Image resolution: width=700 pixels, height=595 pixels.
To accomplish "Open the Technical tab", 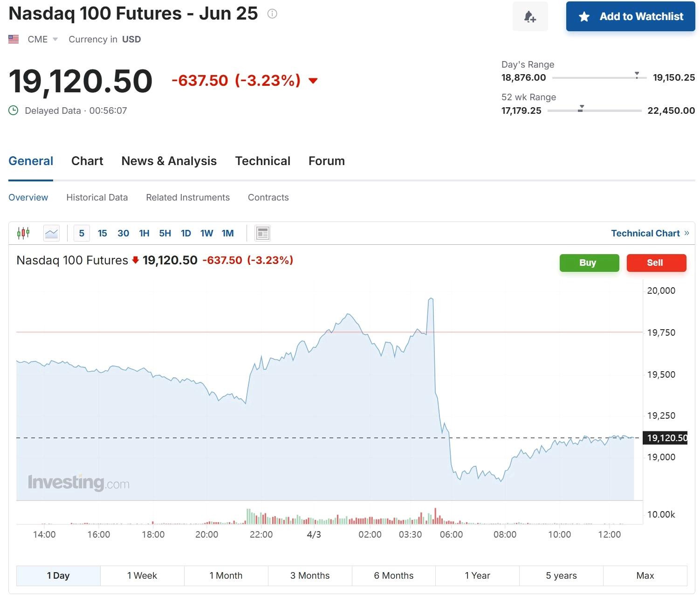I will pyautogui.click(x=263, y=161).
